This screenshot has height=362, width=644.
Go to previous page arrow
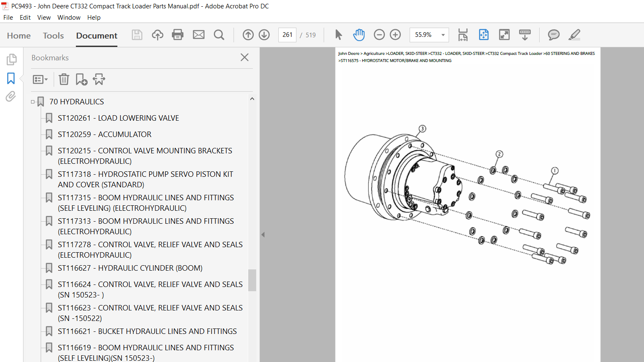pos(248,35)
